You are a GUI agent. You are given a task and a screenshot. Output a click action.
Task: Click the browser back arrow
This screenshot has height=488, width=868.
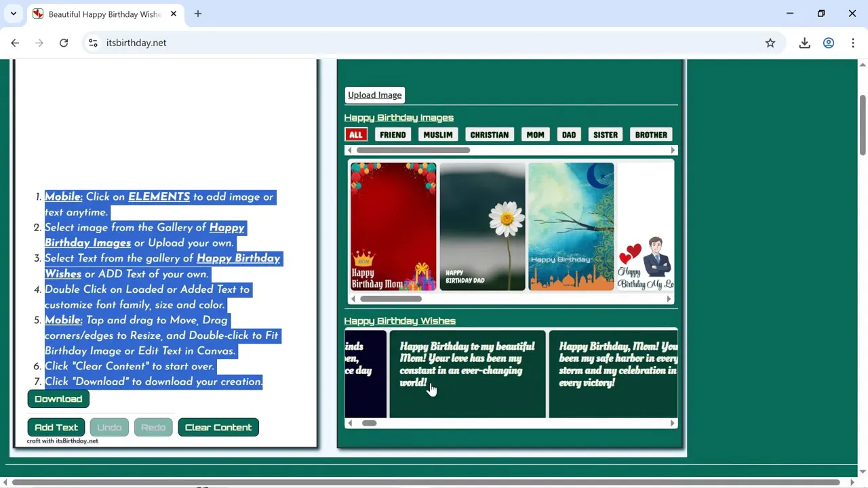click(x=15, y=43)
